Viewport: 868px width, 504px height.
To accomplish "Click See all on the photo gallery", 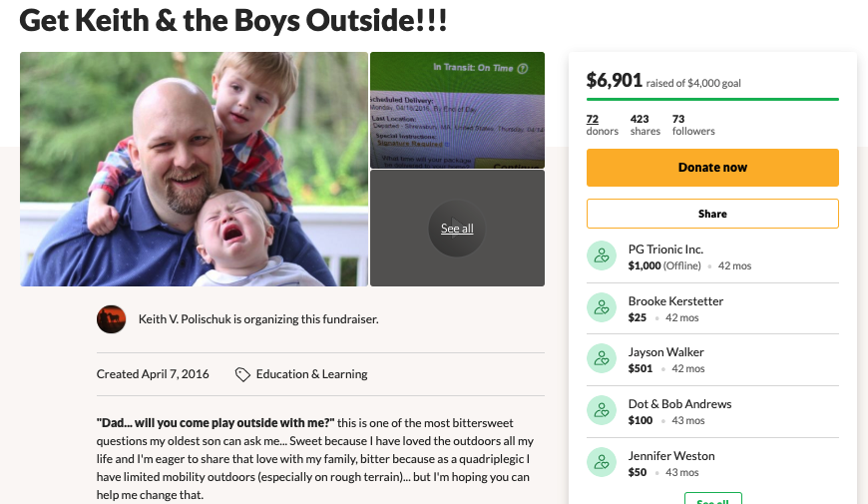I will click(457, 229).
